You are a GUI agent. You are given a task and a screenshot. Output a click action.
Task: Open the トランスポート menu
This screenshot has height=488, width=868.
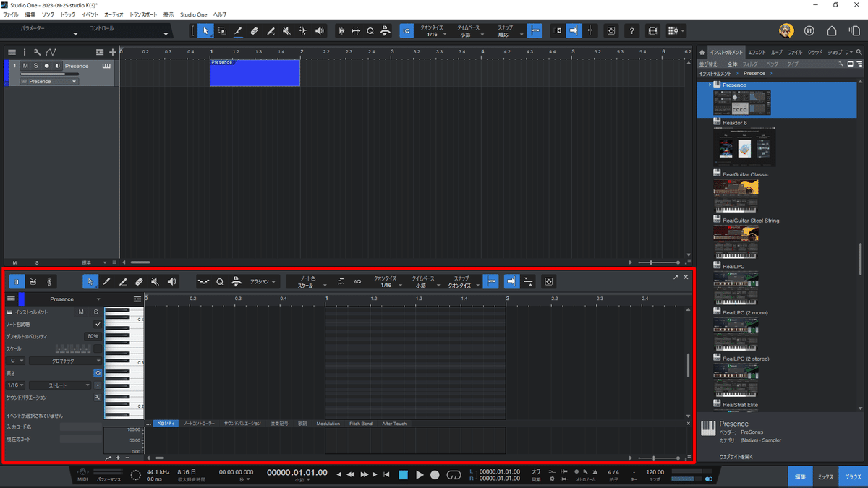pos(143,14)
